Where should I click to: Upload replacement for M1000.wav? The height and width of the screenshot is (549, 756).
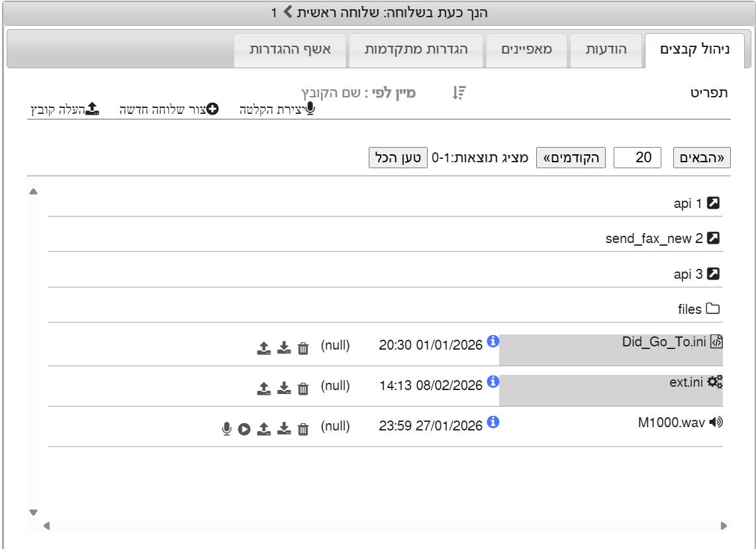(263, 429)
